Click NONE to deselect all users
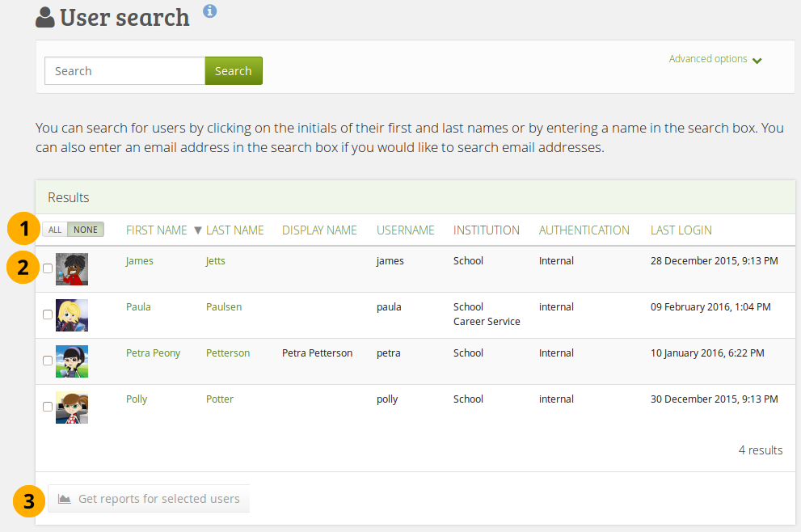This screenshot has height=532, width=801. 86,230
